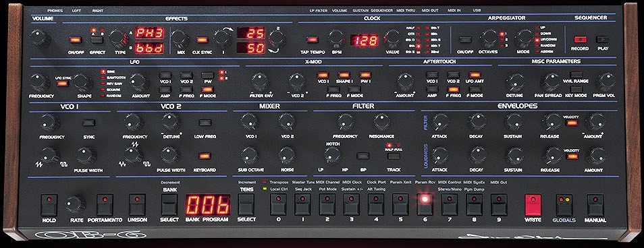Toggle VCO 2 LOW FREQ button
Screen dimensions: 644x248
pyautogui.click(x=205, y=123)
